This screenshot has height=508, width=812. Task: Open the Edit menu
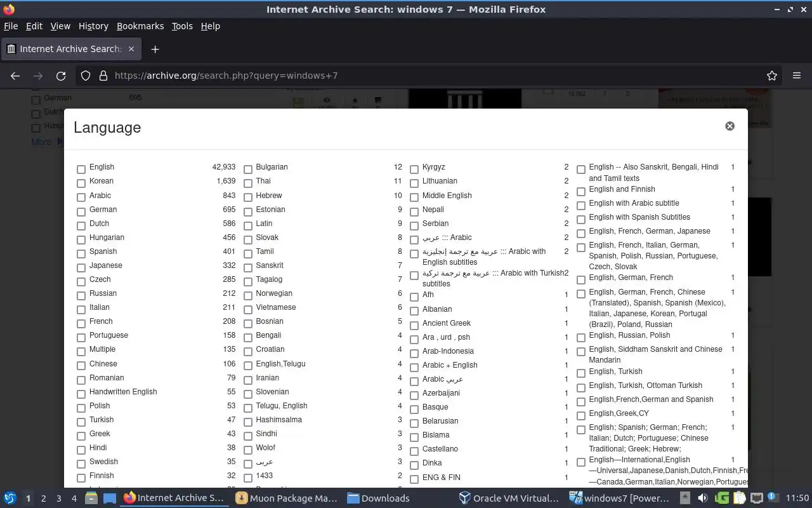coord(34,26)
